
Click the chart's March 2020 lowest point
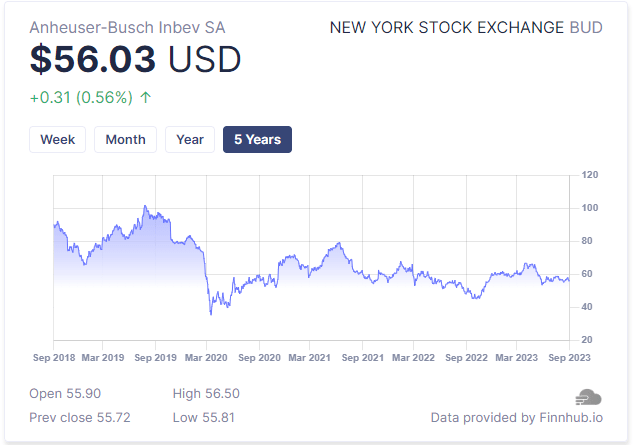click(210, 313)
